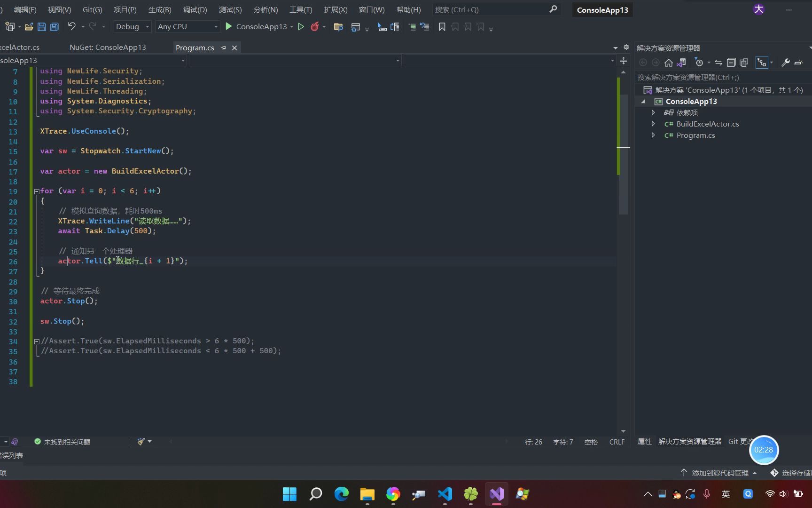
Task: Click the 空格 indentation indicator
Action: point(591,442)
